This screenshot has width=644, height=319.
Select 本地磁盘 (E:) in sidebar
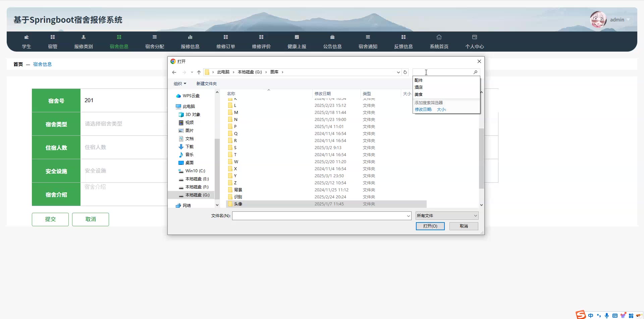197,179
